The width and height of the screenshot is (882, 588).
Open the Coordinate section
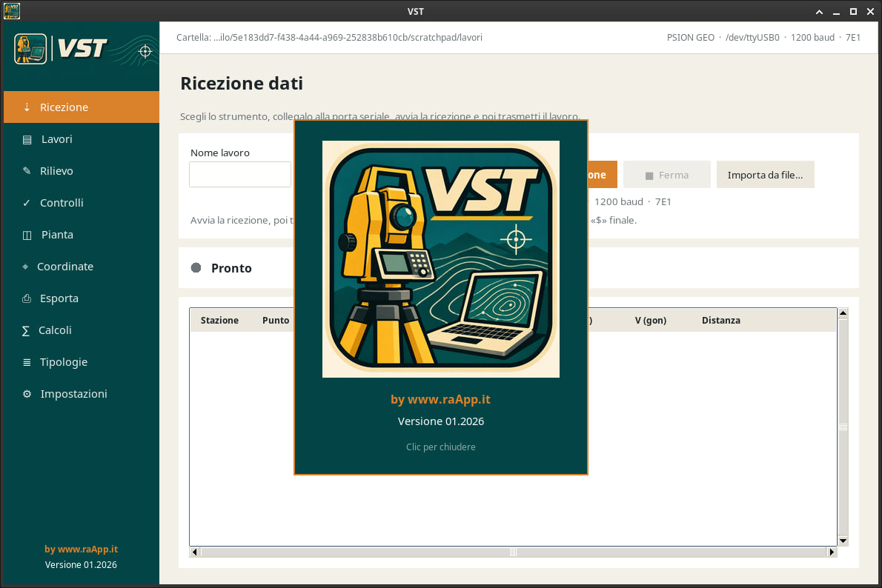[82, 267]
